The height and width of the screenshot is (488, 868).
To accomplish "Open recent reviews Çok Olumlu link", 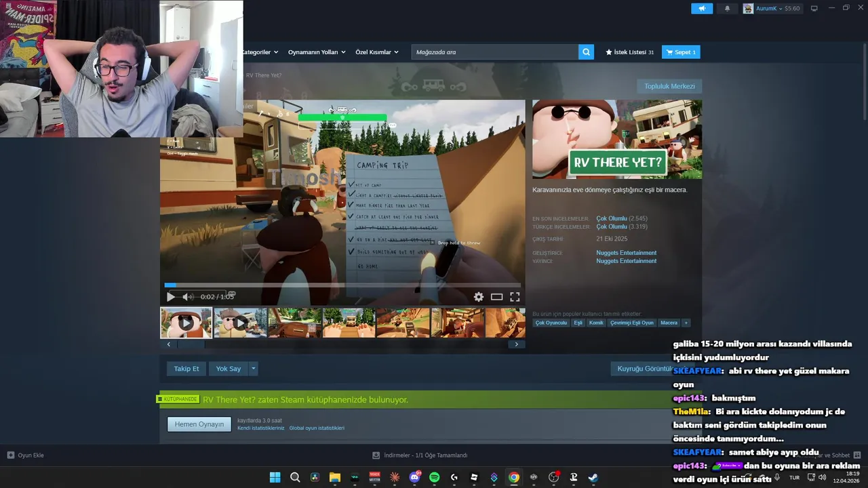I will click(612, 219).
